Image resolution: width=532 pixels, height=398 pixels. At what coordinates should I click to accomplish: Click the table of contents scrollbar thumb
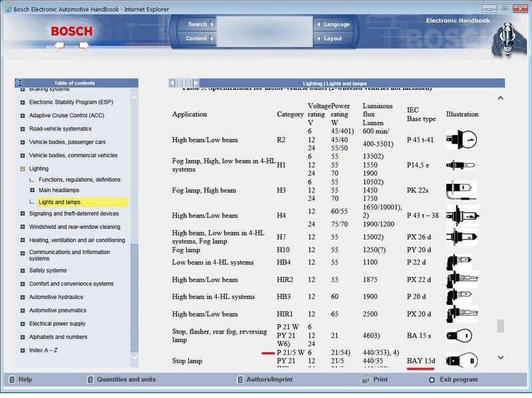pos(134,298)
